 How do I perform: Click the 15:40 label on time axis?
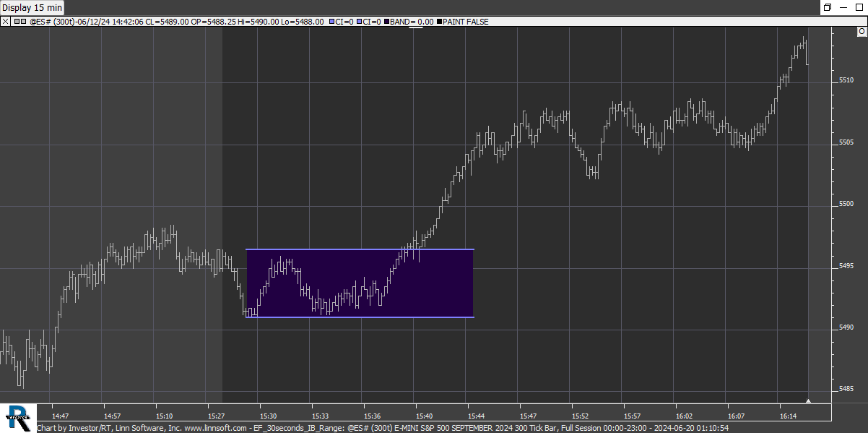click(424, 416)
